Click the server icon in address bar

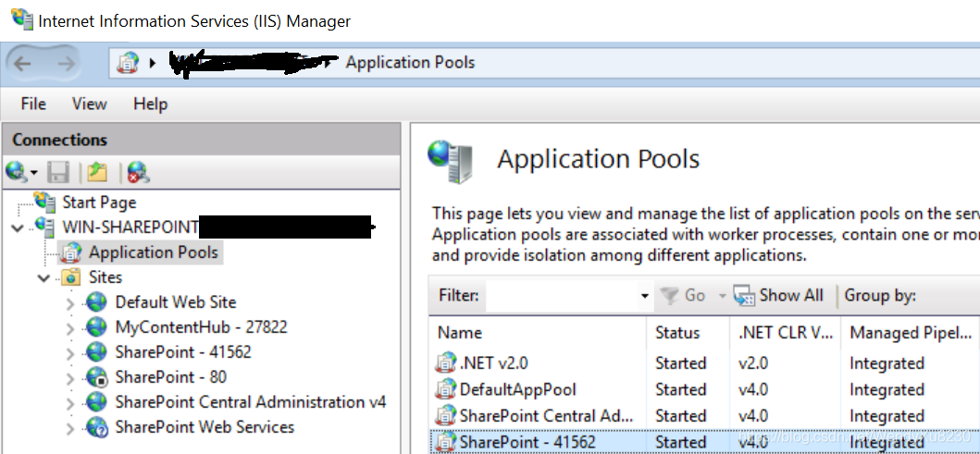[128, 63]
